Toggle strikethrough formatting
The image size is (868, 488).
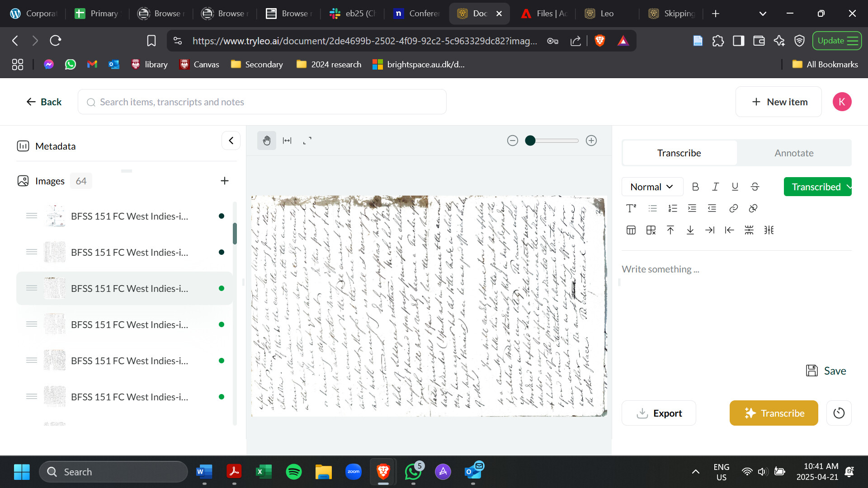click(x=755, y=187)
